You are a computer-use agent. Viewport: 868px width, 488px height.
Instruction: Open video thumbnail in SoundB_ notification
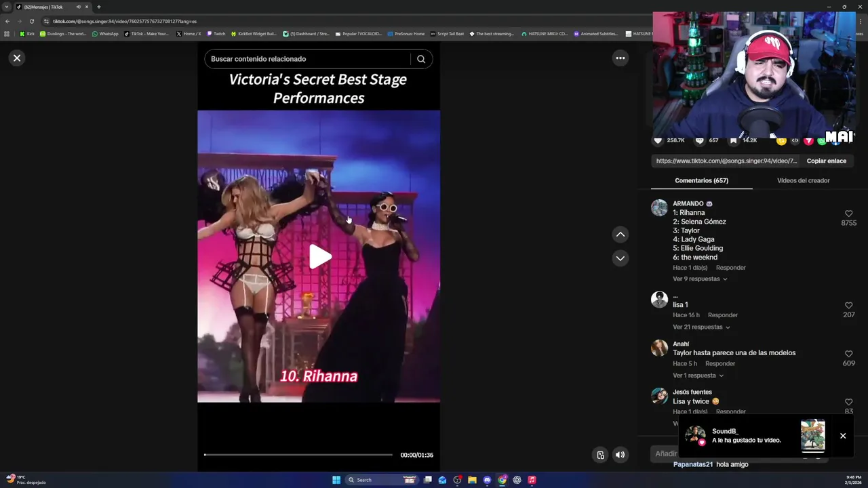pyautogui.click(x=812, y=435)
